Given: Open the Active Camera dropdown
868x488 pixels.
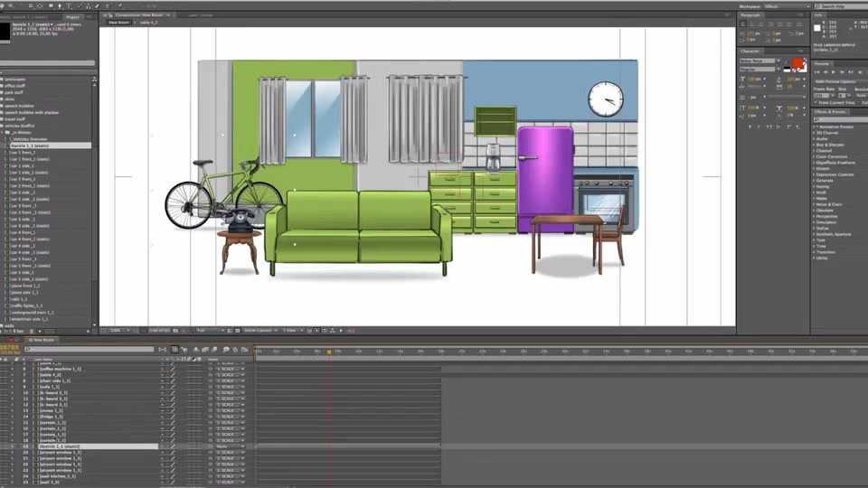Looking at the screenshot, I should tap(260, 331).
